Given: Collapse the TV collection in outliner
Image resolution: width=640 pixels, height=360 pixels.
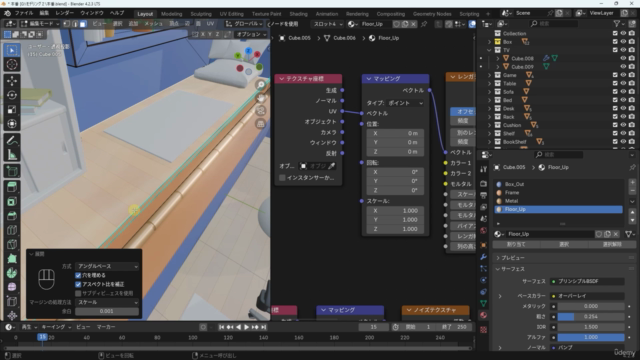Looking at the screenshot, I should tap(489, 50).
